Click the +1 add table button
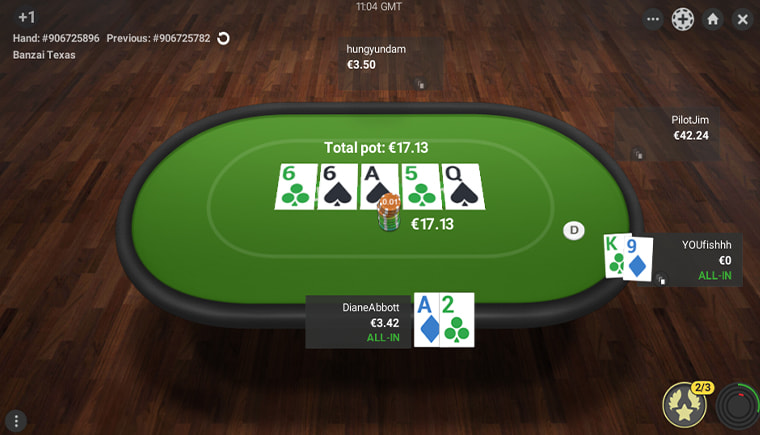The width and height of the screenshot is (760, 435). [26, 17]
